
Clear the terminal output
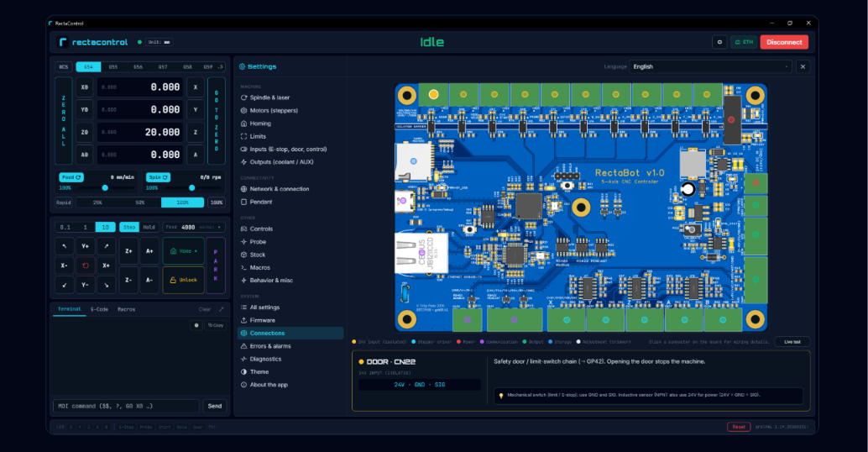click(x=205, y=309)
